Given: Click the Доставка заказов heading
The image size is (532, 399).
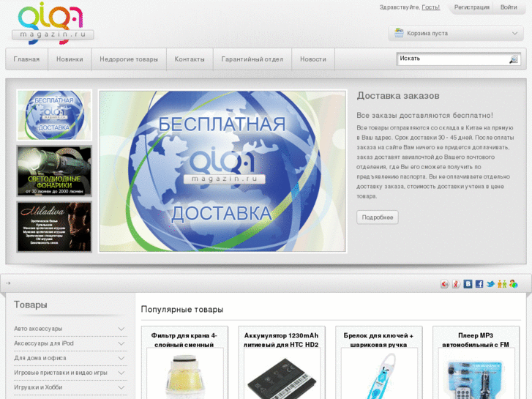Looking at the screenshot, I should pos(397,96).
